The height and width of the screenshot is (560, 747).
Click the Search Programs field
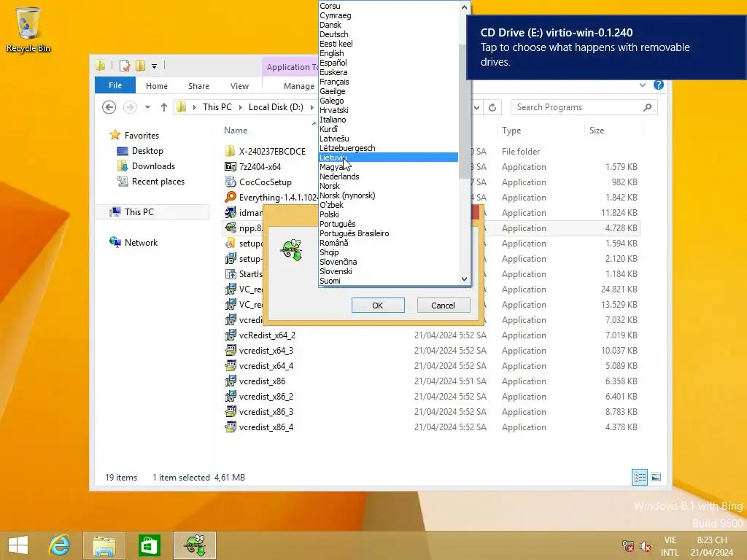coord(584,107)
